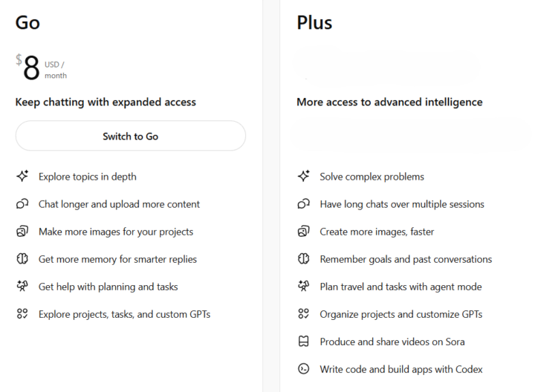Click Sora icon beside Produce and share videos

303,342
